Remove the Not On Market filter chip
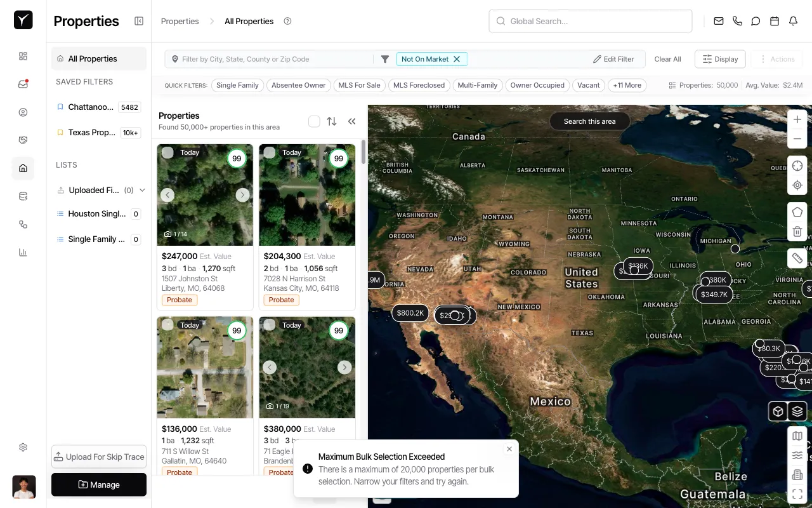 click(x=457, y=59)
